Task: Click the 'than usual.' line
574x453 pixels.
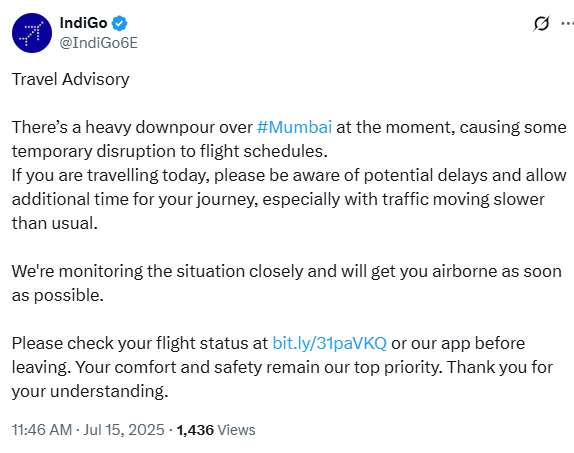Action: click(x=55, y=223)
